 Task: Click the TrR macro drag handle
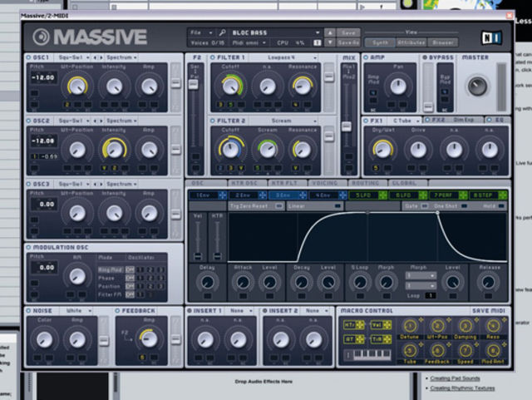[x=387, y=339]
